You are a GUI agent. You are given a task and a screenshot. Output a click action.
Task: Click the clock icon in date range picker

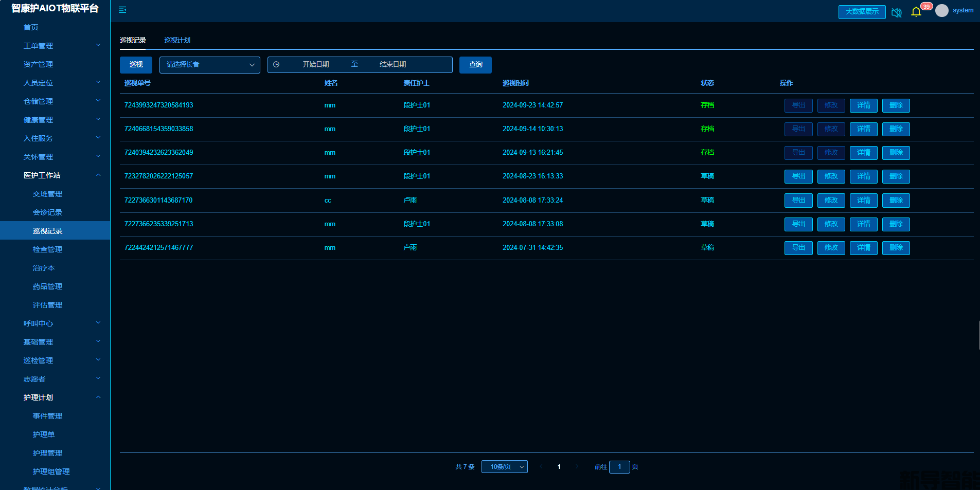click(x=276, y=65)
